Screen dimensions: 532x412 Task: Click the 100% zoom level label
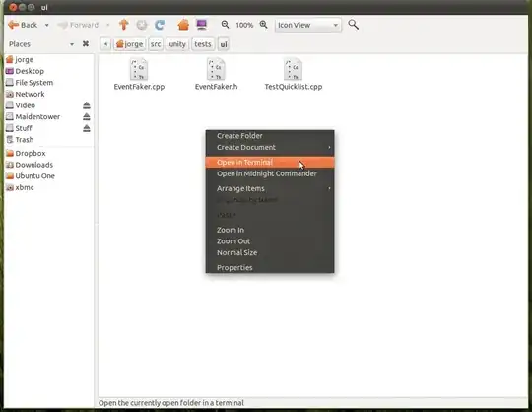coord(244,25)
